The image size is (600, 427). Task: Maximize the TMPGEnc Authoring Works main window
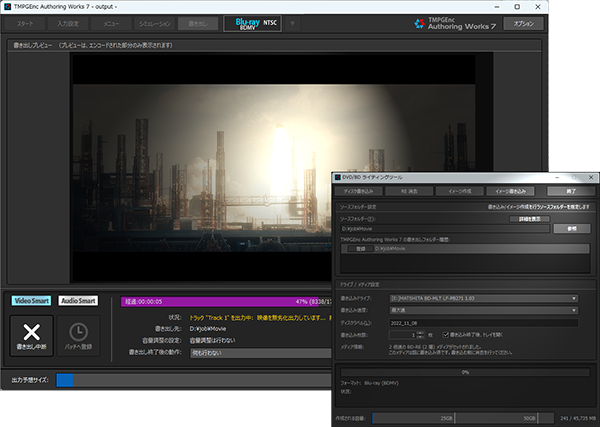click(x=517, y=7)
